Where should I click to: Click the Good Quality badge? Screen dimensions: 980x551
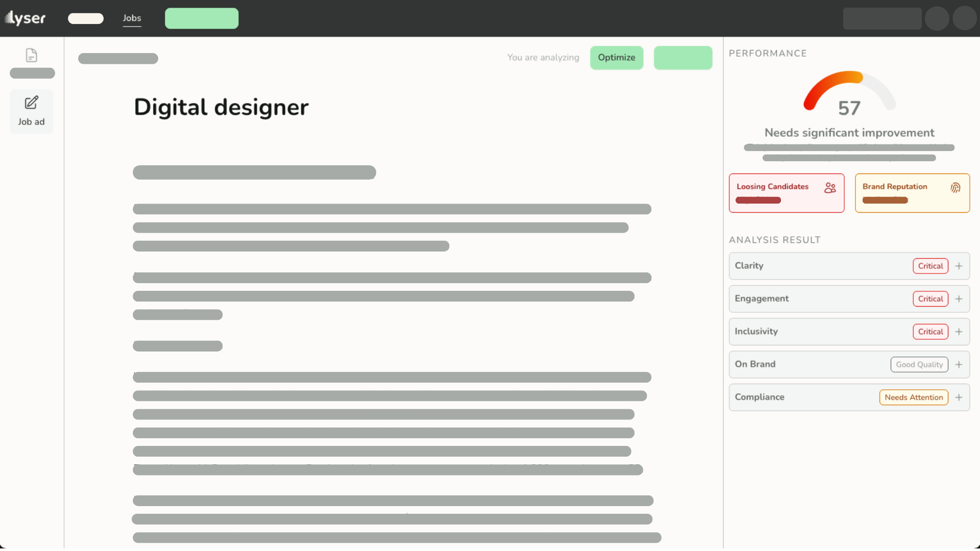coord(919,364)
